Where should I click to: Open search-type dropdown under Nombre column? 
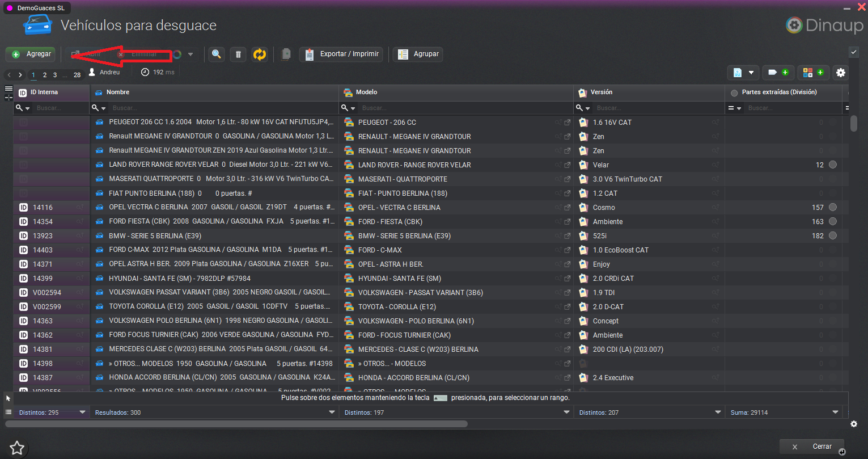[x=100, y=108]
